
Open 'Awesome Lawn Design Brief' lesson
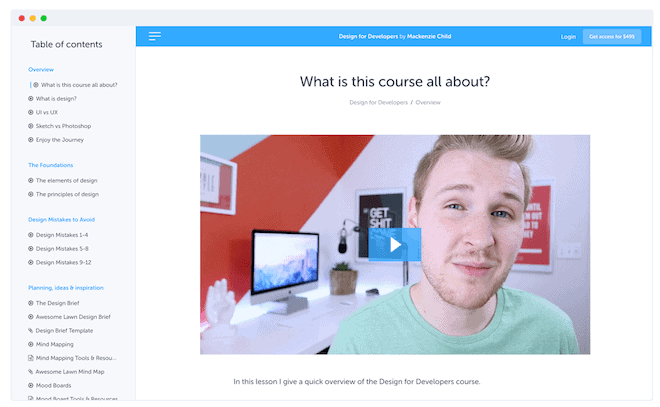tap(73, 317)
